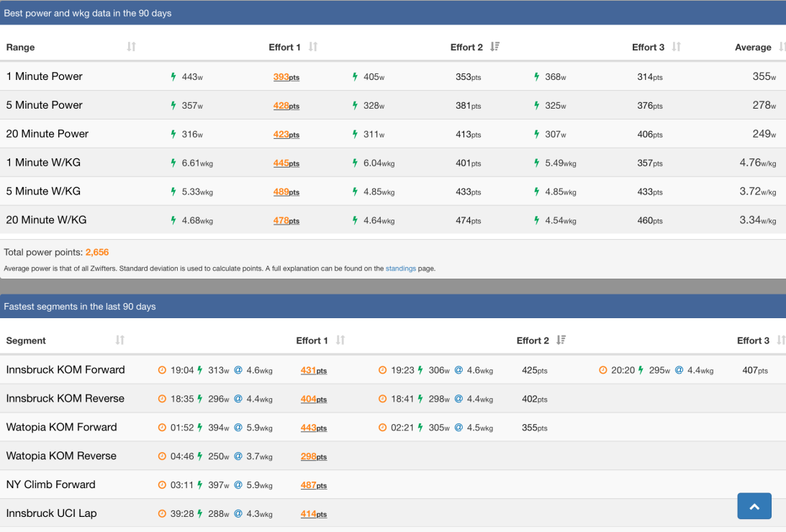Image resolution: width=786 pixels, height=532 pixels.
Task: Open 478pts link for 20 Minute W/KG
Action: (x=286, y=221)
